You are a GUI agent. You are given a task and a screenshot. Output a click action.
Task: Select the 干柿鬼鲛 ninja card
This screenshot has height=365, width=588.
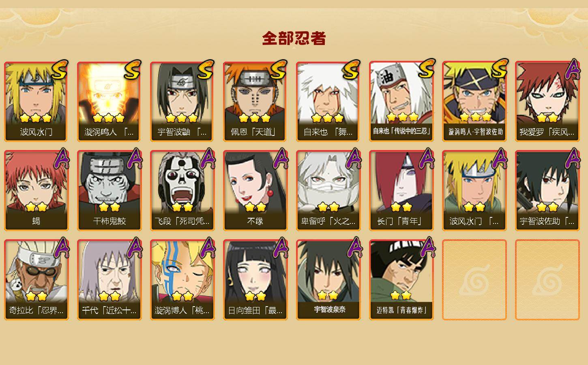(x=109, y=191)
